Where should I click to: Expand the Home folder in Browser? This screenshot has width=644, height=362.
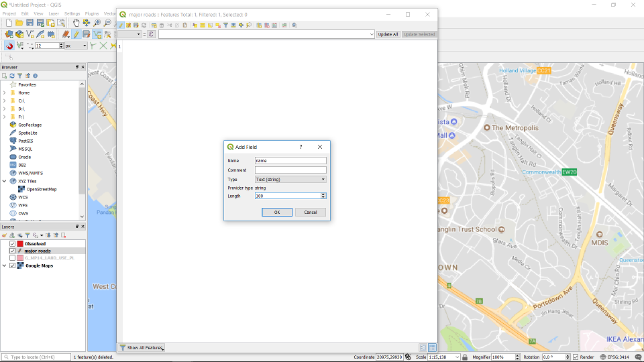4,93
